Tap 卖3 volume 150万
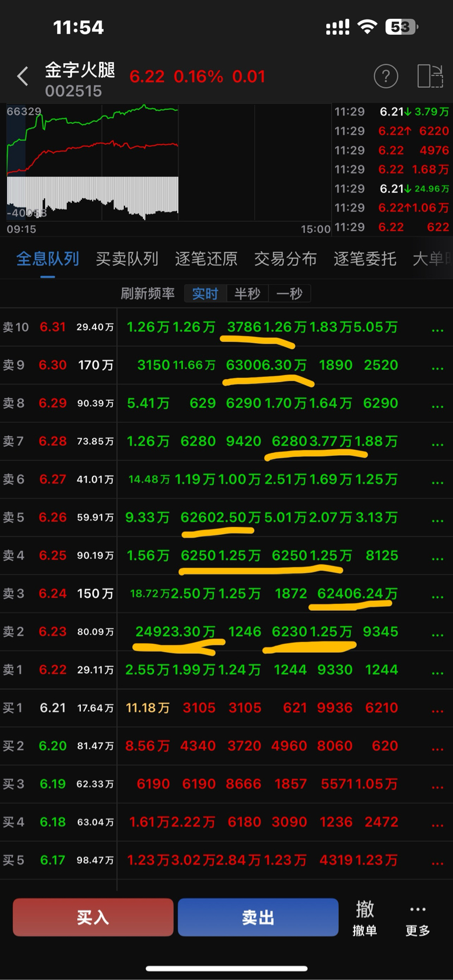This screenshot has width=453, height=980. pyautogui.click(x=95, y=594)
